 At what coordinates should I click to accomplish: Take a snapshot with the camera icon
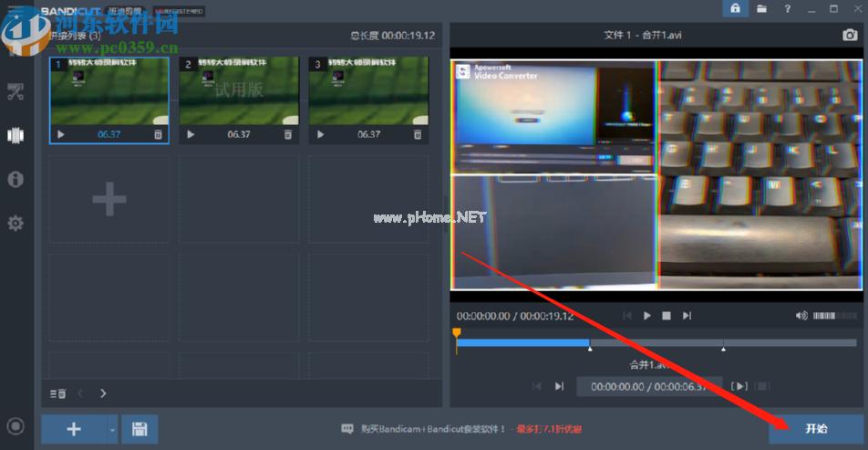(x=850, y=35)
